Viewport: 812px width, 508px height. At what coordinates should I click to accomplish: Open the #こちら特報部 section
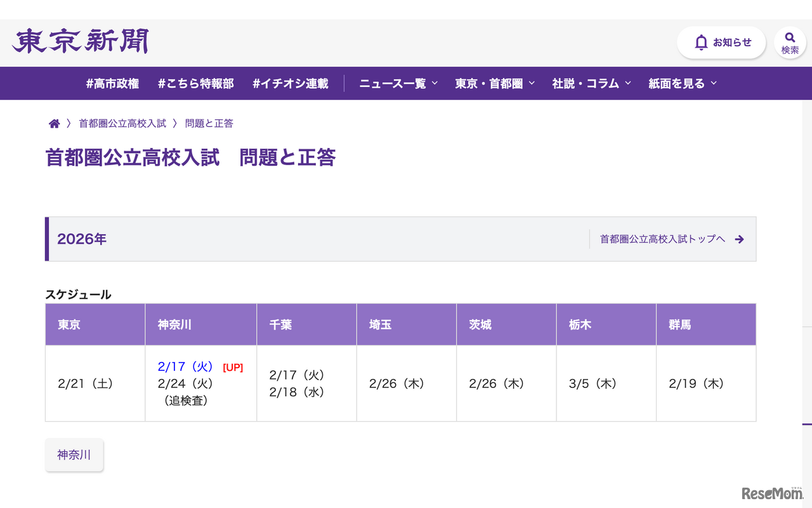[195, 83]
